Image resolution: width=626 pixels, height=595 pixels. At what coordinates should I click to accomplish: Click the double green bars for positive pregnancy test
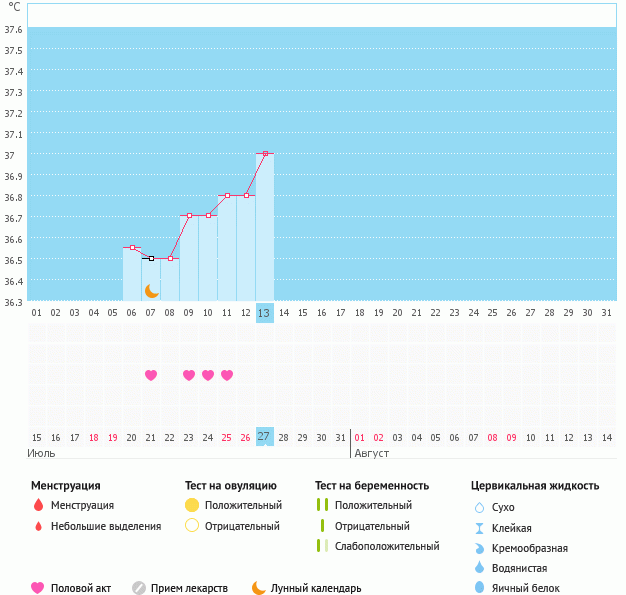click(322, 505)
